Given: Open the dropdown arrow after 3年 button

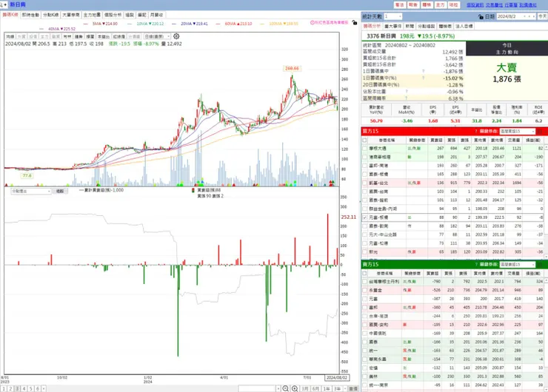Looking at the screenshot, I should pos(345,388).
